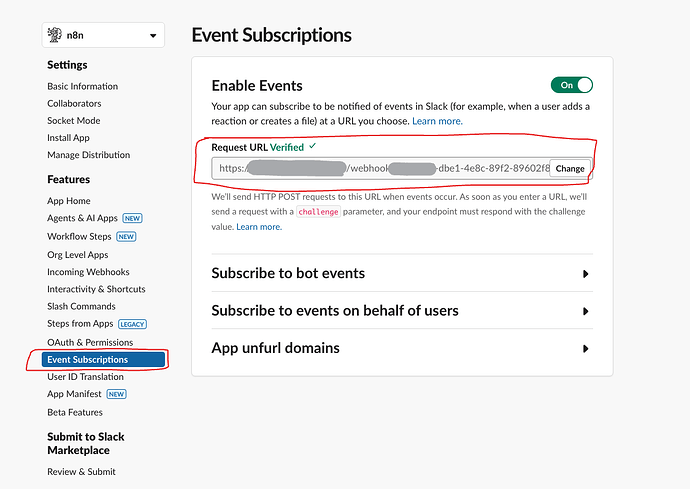Click the Subscribe to bot events heading

tap(288, 273)
